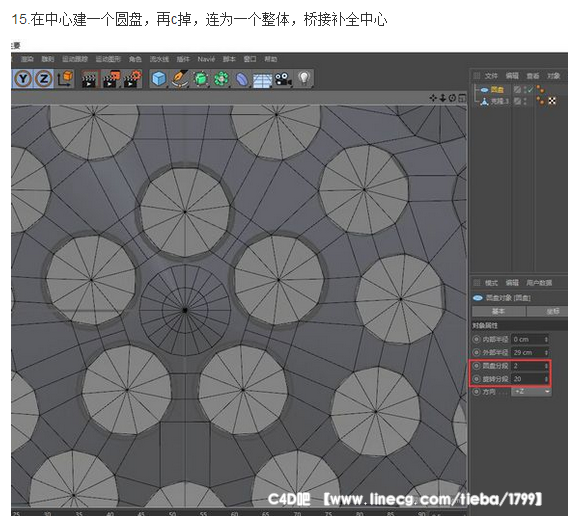Screen dimensions: 568x516
Task: Toggle green enable checkmark of 圆盘
Action: [x=530, y=90]
